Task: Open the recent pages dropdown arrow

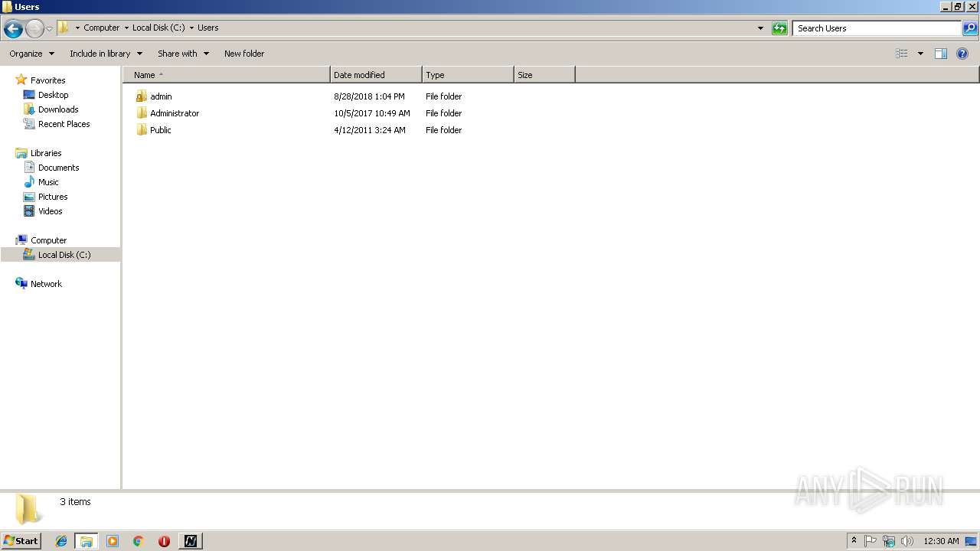Action: point(49,29)
